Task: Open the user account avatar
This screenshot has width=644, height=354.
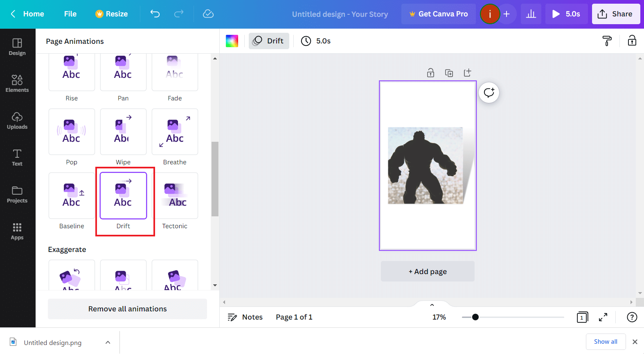Action: pos(490,14)
